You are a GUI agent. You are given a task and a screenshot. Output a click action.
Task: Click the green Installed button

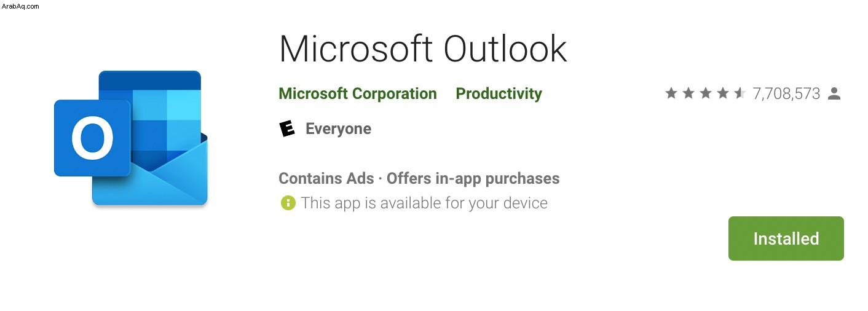point(786,238)
